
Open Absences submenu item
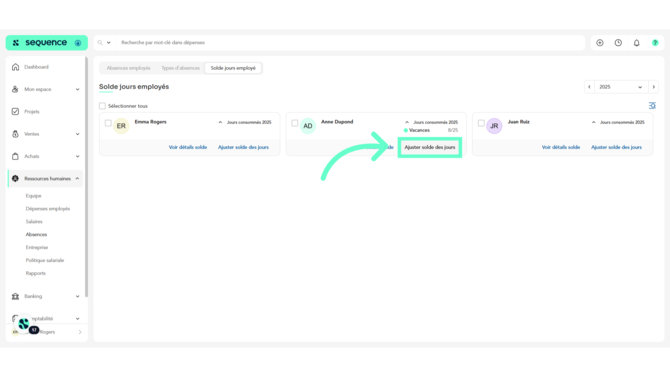click(x=36, y=234)
